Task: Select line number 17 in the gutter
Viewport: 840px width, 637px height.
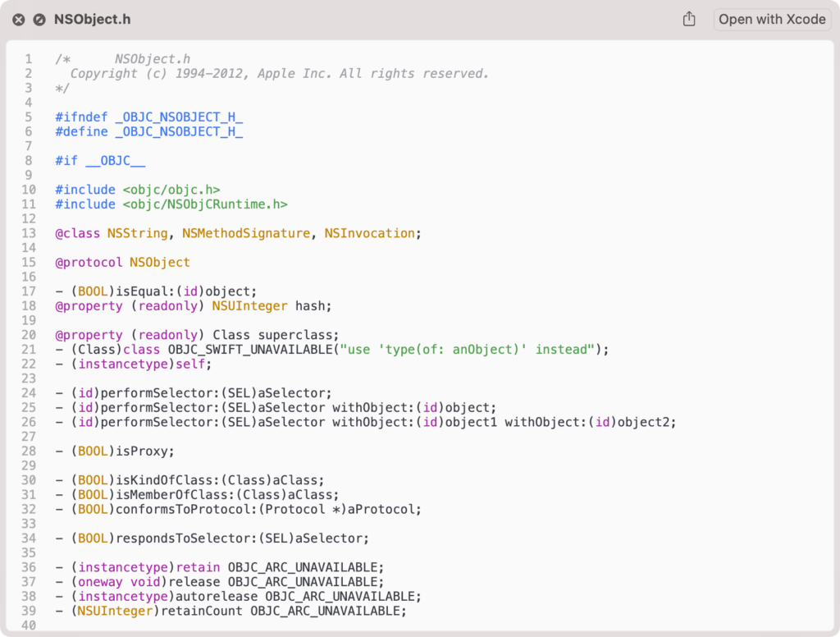Action: point(29,291)
